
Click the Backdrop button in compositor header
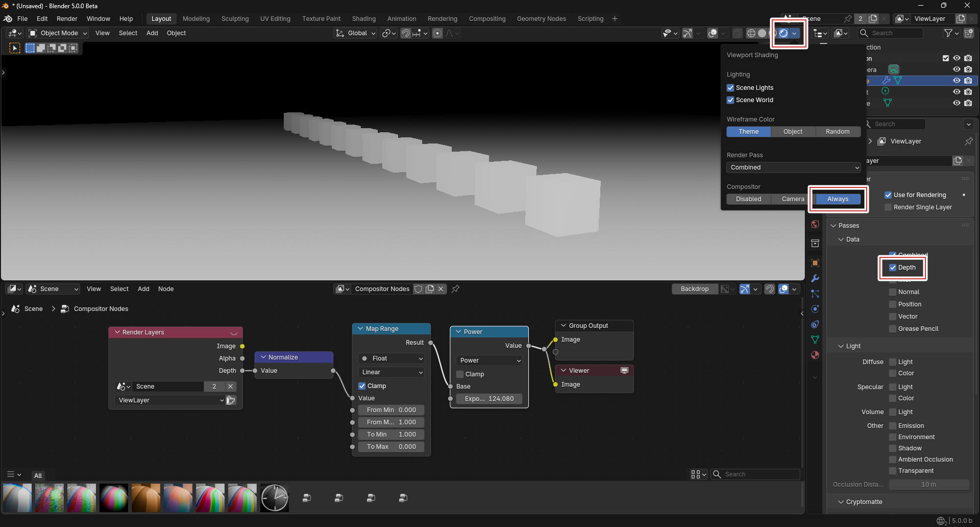(x=694, y=289)
